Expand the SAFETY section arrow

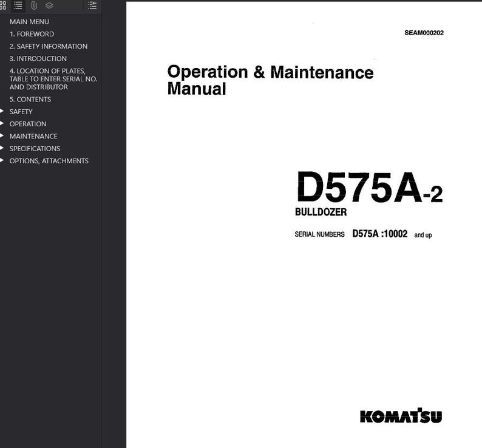click(x=2, y=111)
